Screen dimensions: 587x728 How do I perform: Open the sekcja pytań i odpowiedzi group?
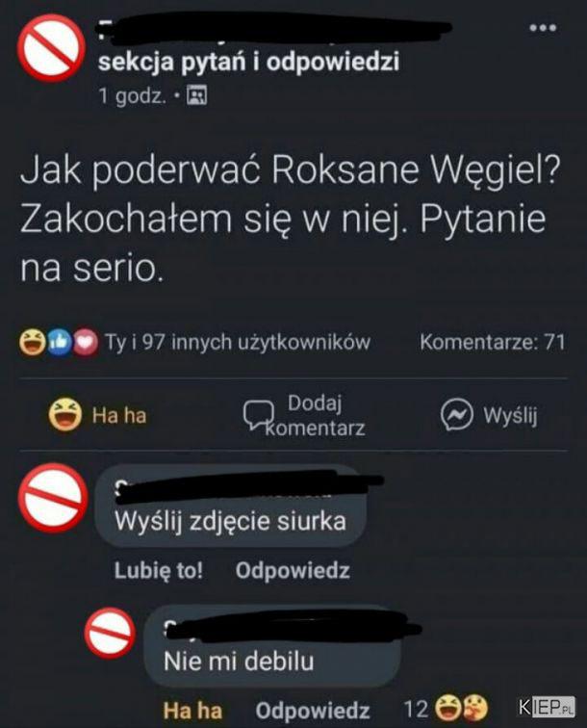tap(248, 63)
